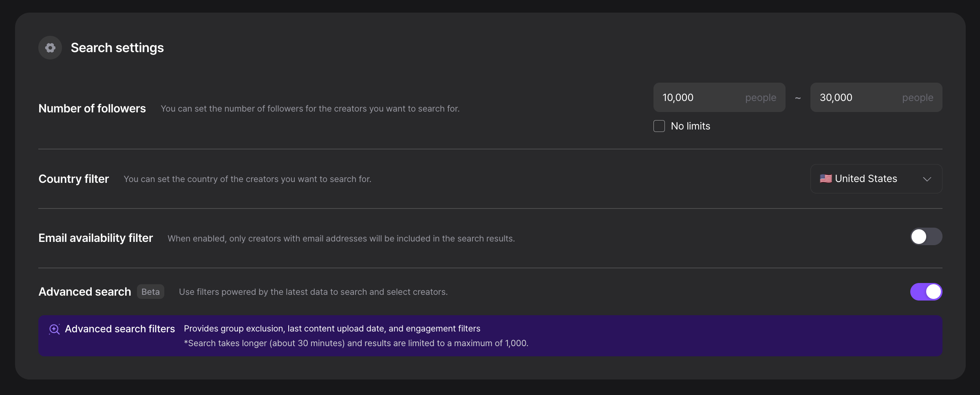Image resolution: width=980 pixels, height=395 pixels.
Task: Click the maximum followers field showing 30,000
Action: click(876, 97)
